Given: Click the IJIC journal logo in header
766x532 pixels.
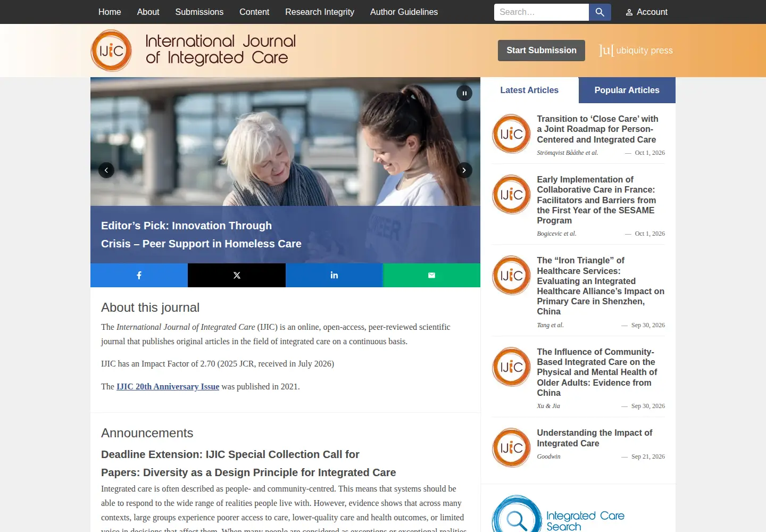Looking at the screenshot, I should 194,51.
